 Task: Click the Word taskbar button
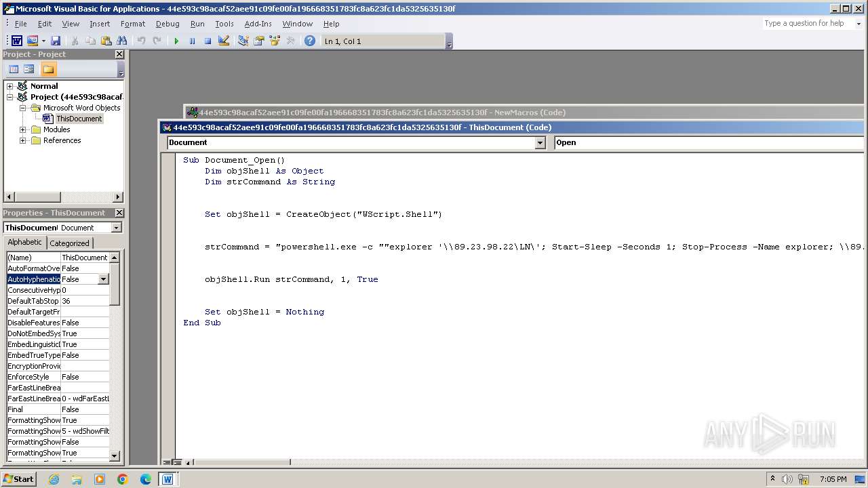(x=167, y=479)
